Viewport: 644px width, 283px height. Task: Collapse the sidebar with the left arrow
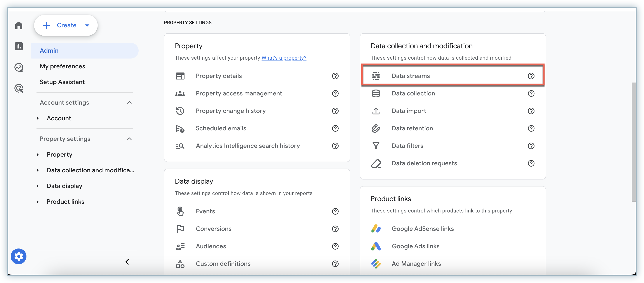pos(127,262)
